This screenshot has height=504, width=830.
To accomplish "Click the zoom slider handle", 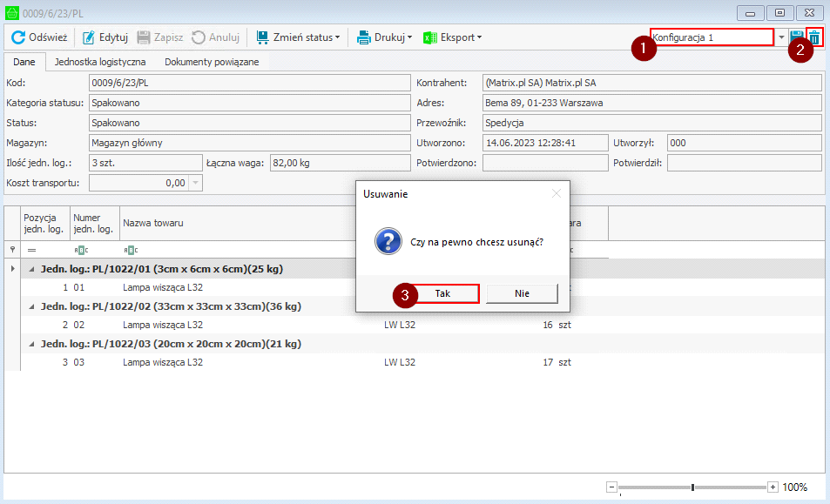I will click(x=692, y=487).
